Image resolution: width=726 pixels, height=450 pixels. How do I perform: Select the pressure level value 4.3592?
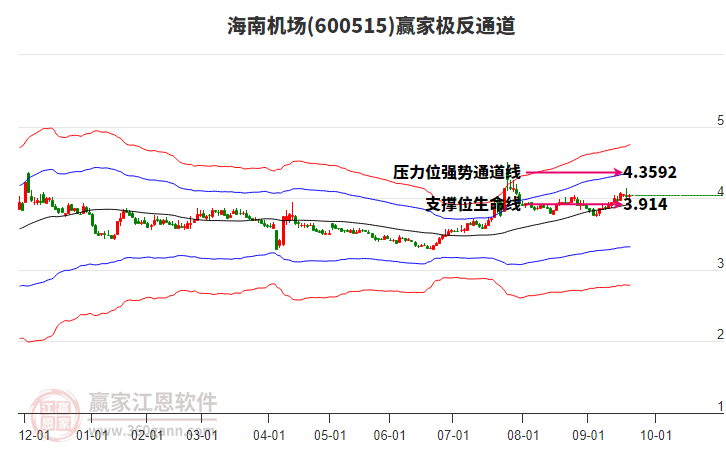650,172
